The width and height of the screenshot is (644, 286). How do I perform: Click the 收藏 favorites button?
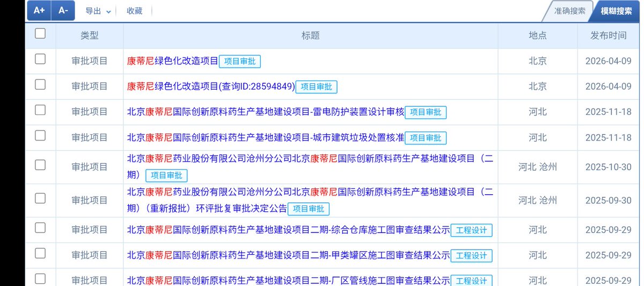(135, 11)
